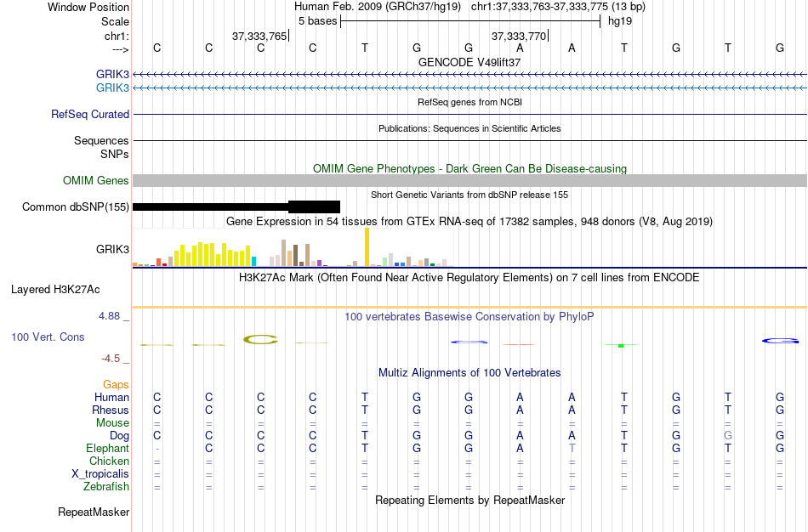Click the Scale label
This screenshot has height=532, width=808.
click(x=115, y=21)
